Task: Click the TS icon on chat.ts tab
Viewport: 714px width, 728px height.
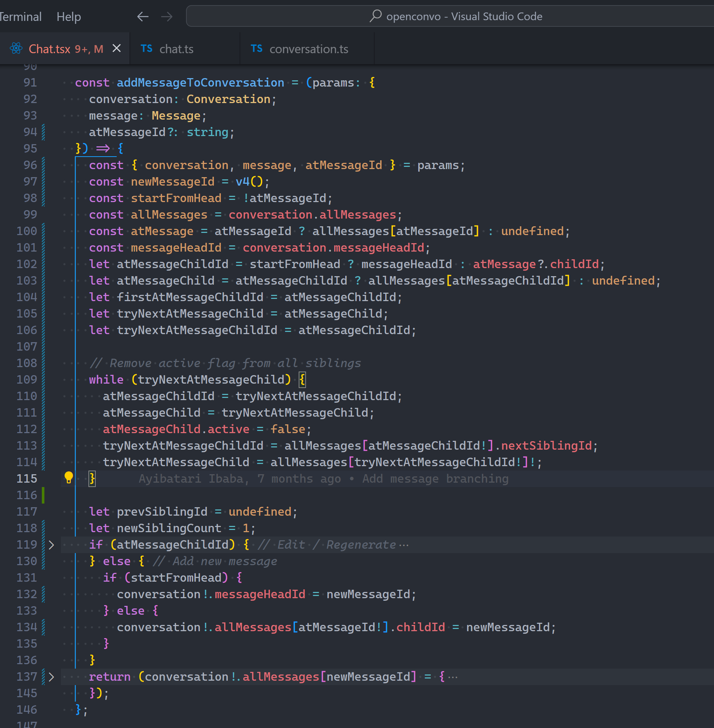Action: [146, 49]
